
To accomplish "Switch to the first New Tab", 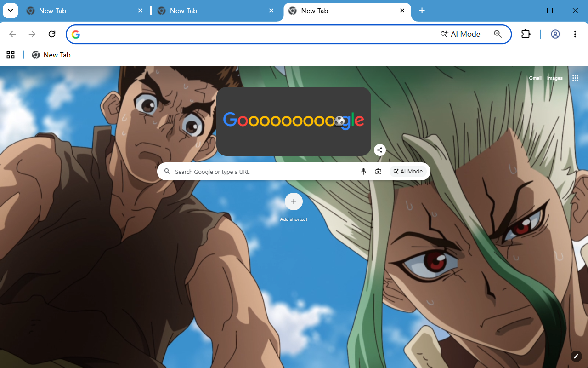I will tap(85, 11).
